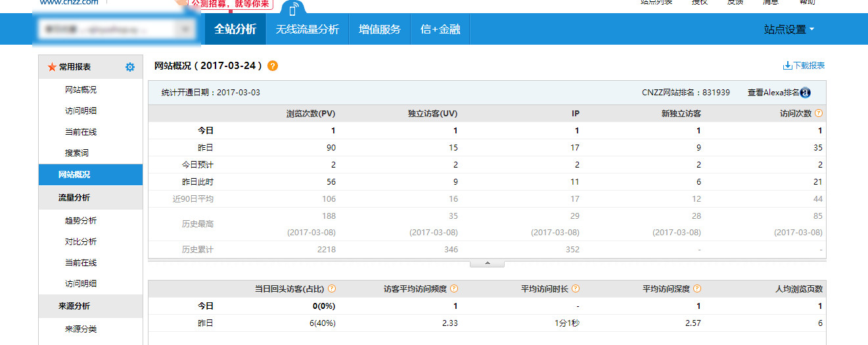
Task: Click 近90日平均 访问次数 value 44
Action: [817, 199]
